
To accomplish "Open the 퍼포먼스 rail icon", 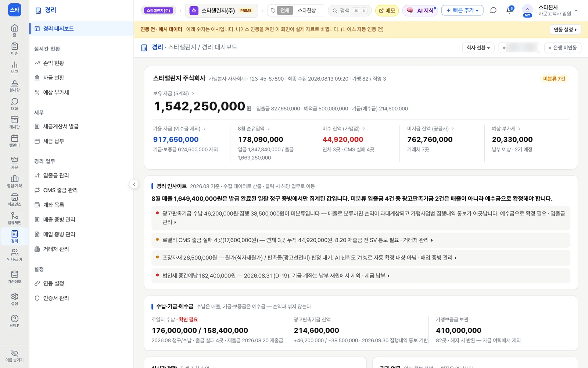I will 14,199.
